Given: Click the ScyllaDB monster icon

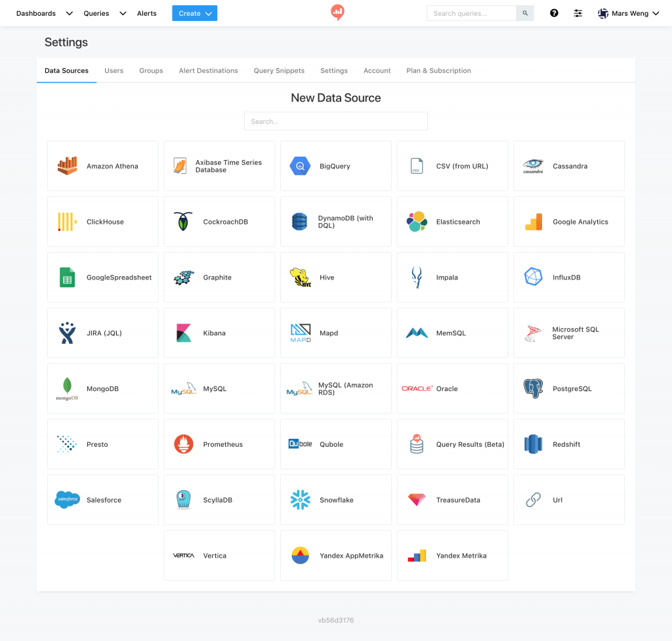Looking at the screenshot, I should tap(184, 499).
